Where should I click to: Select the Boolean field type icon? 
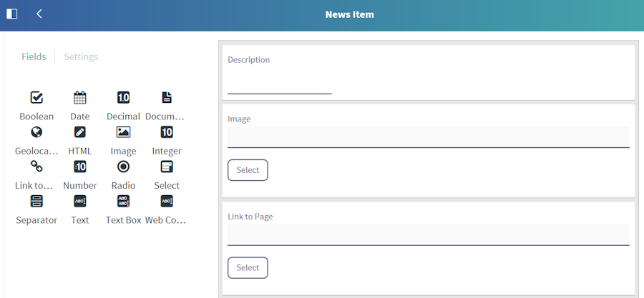click(36, 98)
